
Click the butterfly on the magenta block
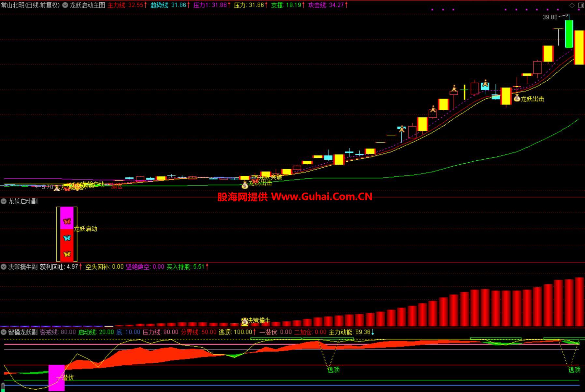(67, 221)
